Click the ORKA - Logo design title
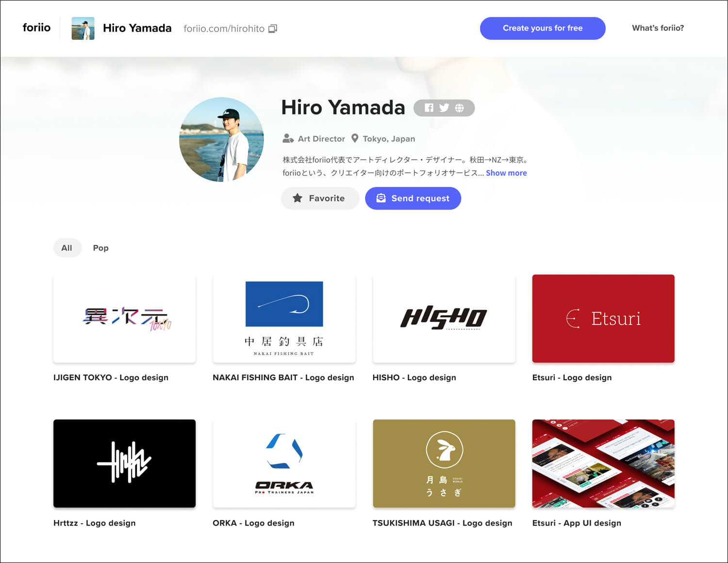This screenshot has height=563, width=728. [253, 523]
